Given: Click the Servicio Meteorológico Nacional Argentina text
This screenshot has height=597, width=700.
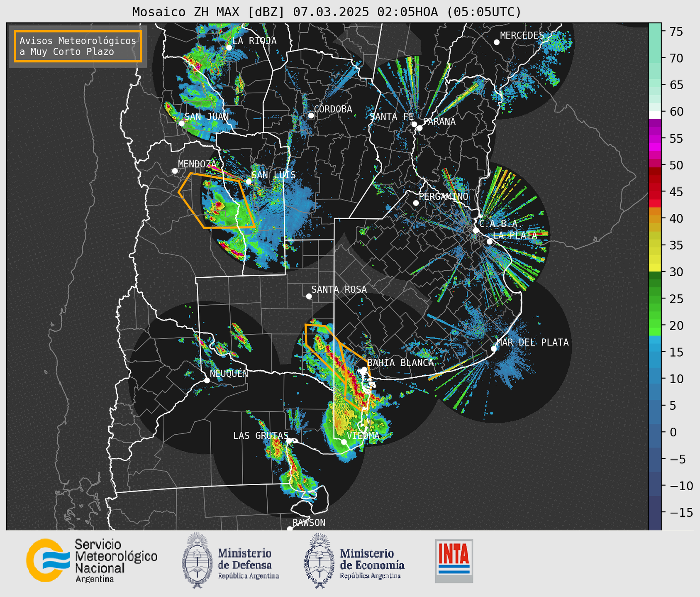Looking at the screenshot, I should point(116,560).
